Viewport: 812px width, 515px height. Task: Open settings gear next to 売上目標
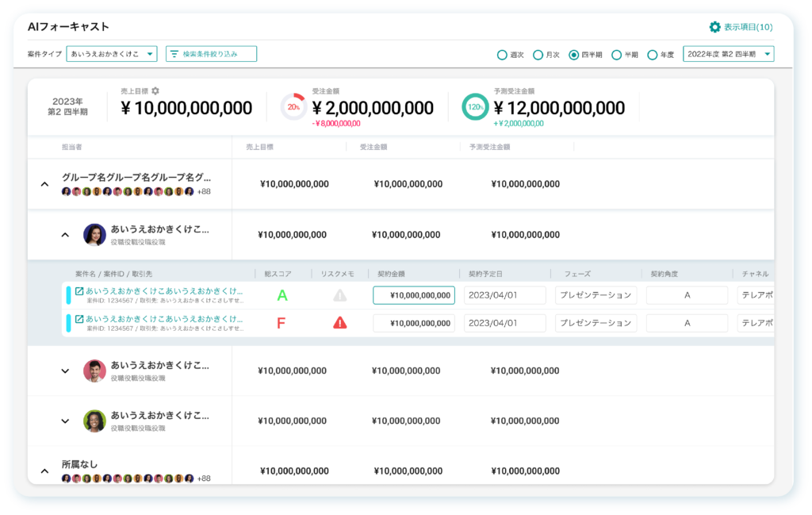click(x=155, y=91)
